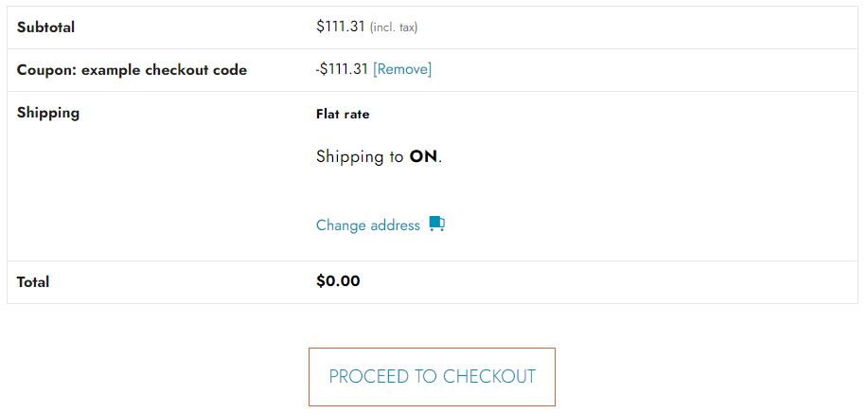This screenshot has width=868, height=413.
Task: Open the Change address link
Action: (368, 225)
